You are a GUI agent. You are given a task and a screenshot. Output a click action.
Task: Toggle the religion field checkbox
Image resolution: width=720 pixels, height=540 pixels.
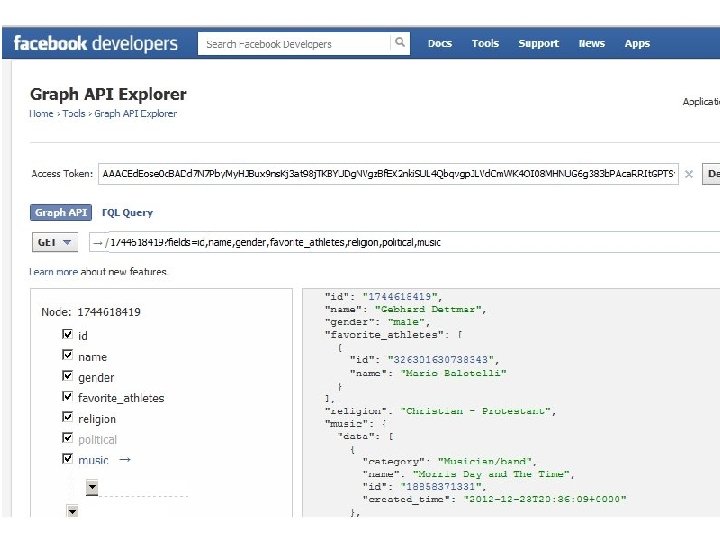tap(67, 416)
